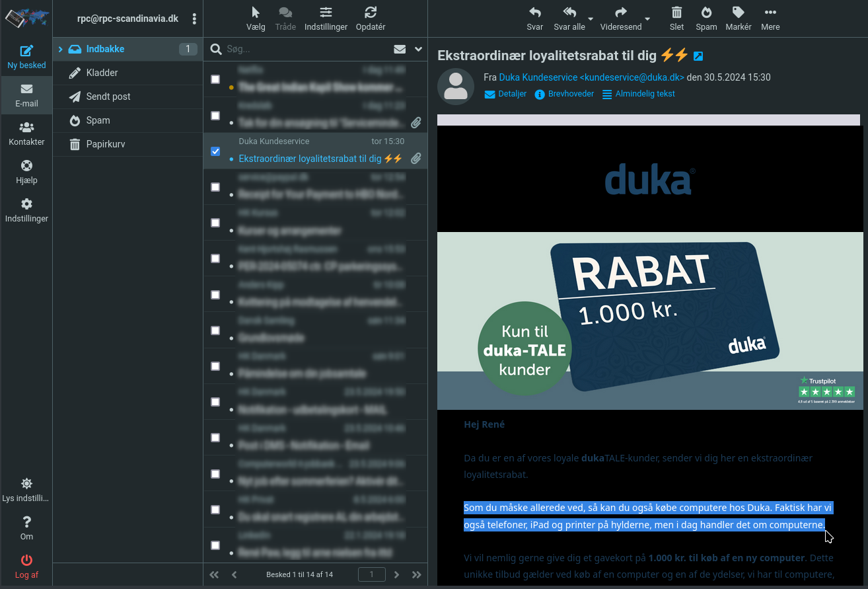The image size is (868, 589).
Task: Compose a new message with Ny besked
Action: point(26,57)
